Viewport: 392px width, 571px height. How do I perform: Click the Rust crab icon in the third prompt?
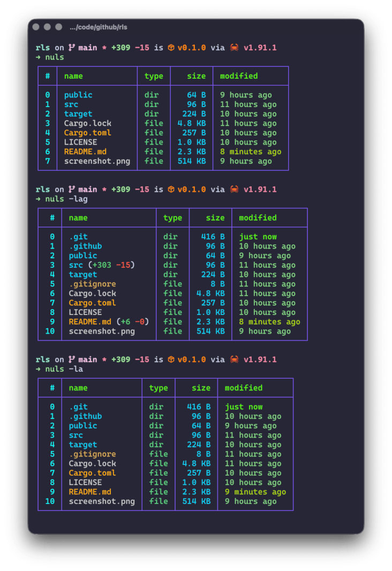coord(234,359)
